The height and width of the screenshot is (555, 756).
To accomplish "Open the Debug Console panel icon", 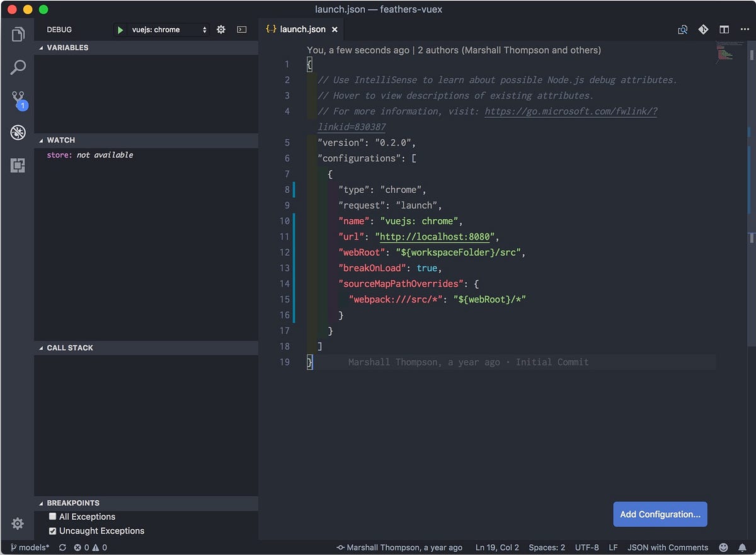I will (x=242, y=29).
